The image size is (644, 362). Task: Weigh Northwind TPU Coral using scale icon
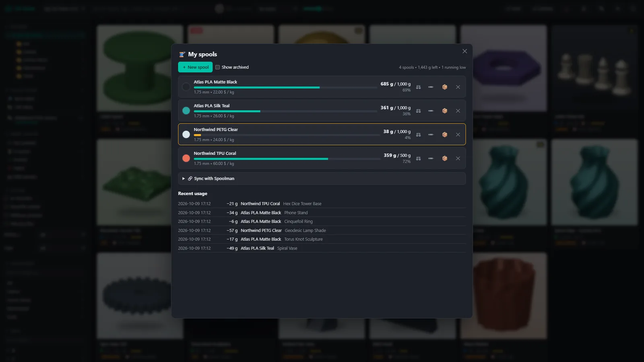click(419, 158)
